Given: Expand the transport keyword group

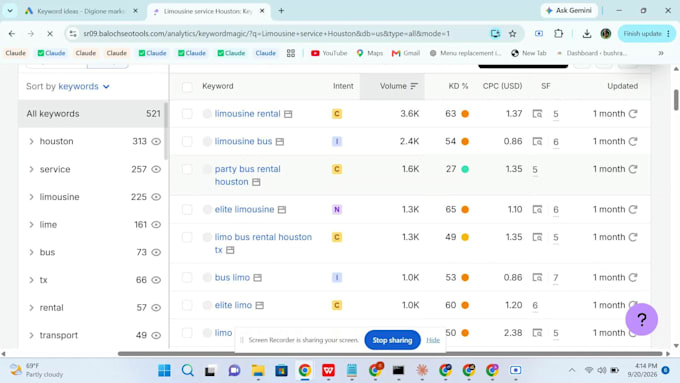Looking at the screenshot, I should [31, 335].
